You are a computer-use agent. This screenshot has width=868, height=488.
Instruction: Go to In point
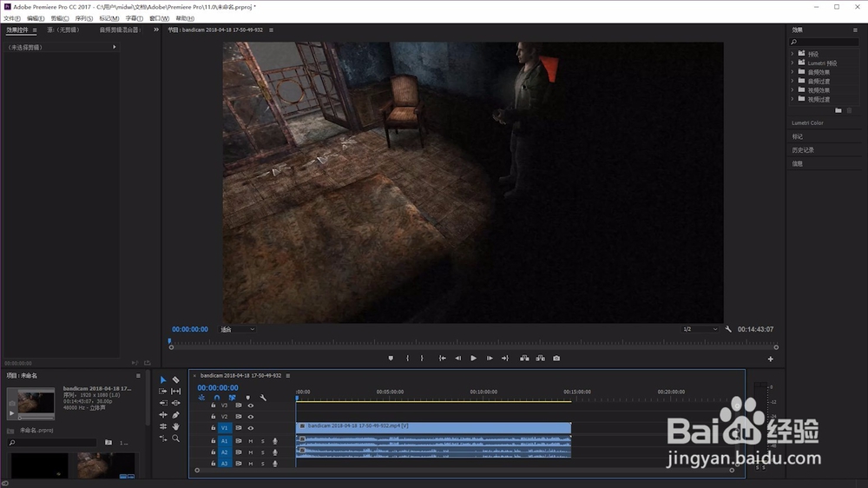click(x=443, y=359)
